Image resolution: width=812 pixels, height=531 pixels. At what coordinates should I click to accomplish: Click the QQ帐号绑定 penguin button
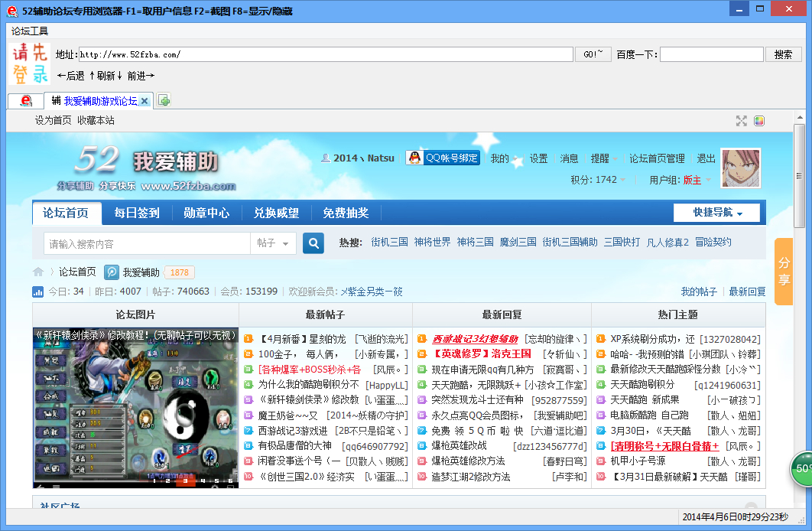click(443, 158)
